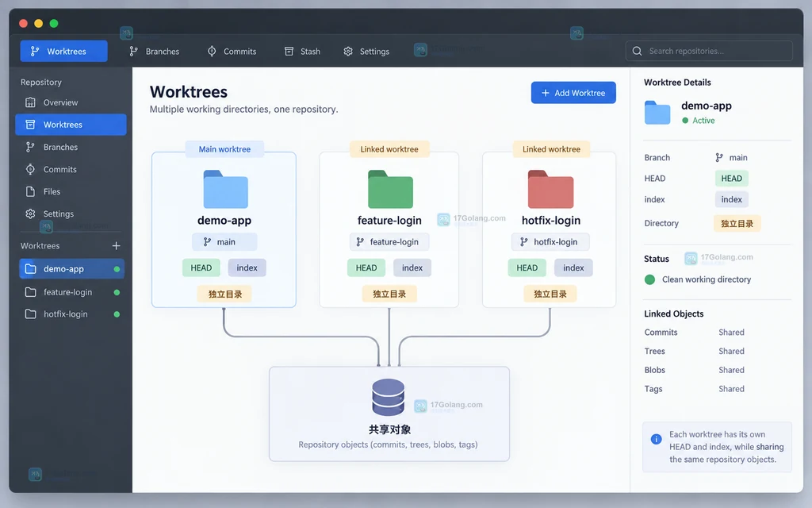This screenshot has width=812, height=508.
Task: Click the 独立目录 Directory badge in details
Action: (x=737, y=223)
